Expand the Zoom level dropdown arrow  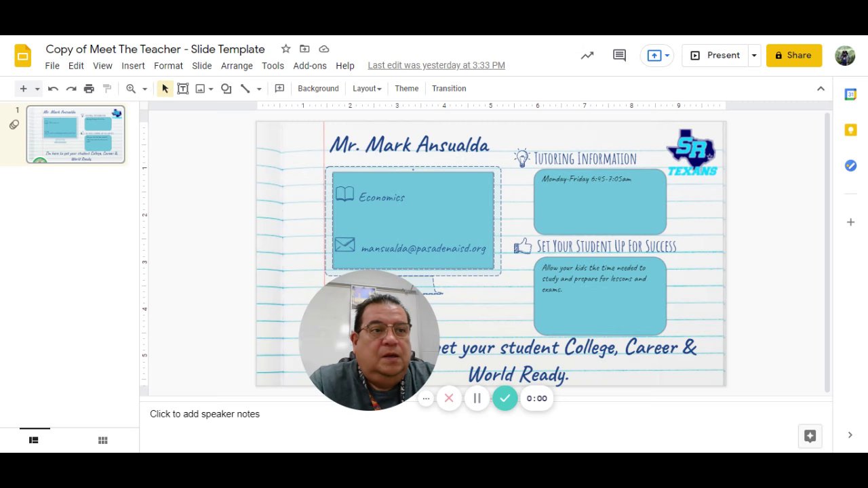144,89
